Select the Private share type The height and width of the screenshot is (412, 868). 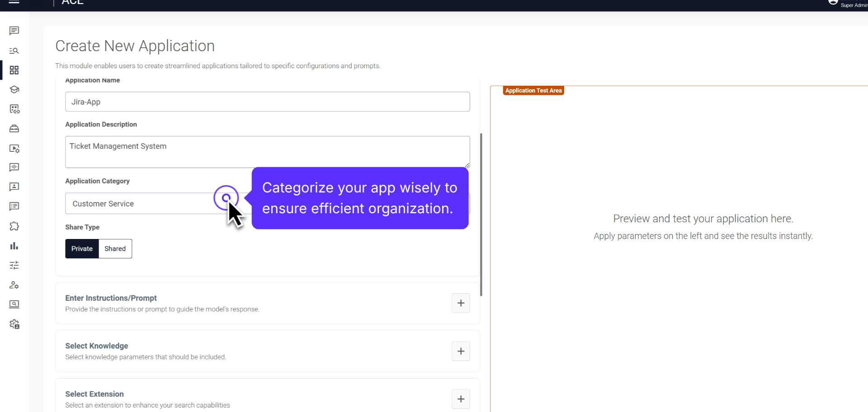tap(81, 248)
